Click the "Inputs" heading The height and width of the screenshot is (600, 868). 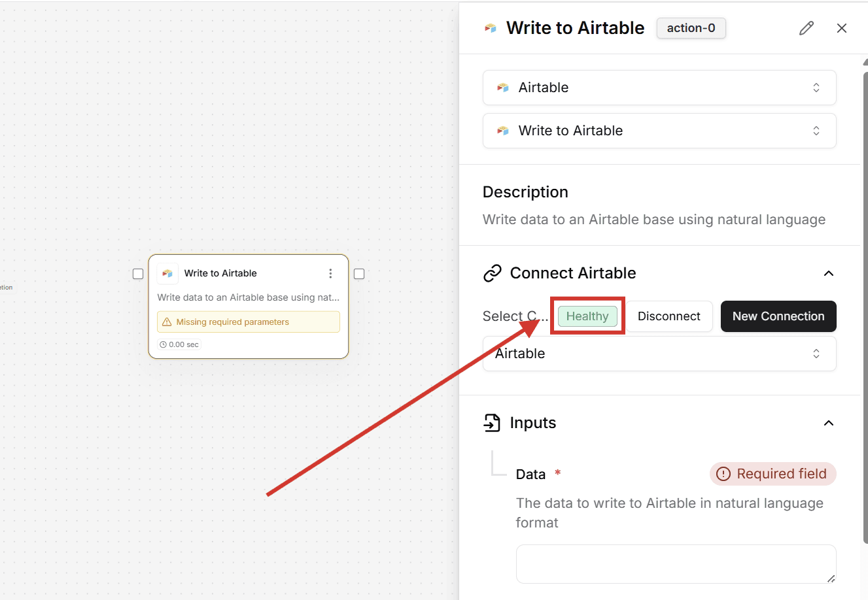point(533,423)
